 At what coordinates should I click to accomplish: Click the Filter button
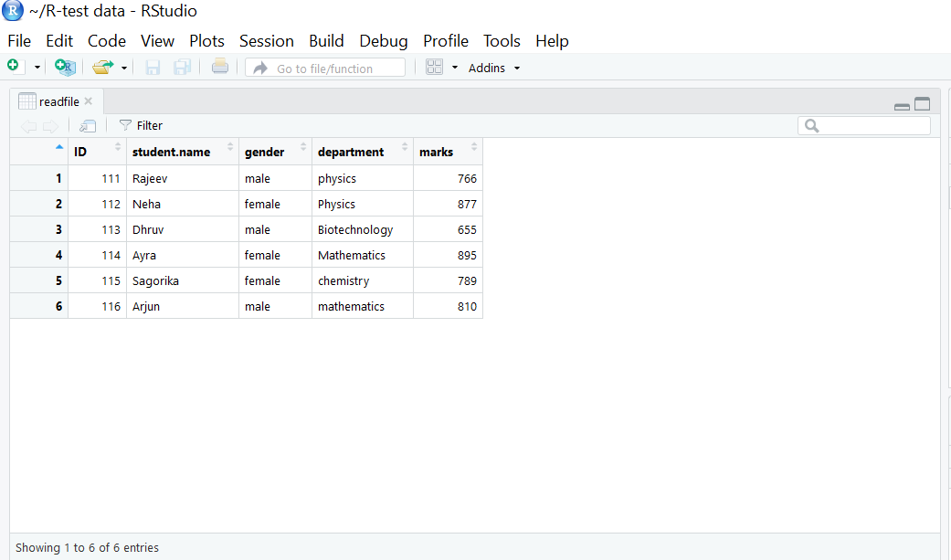point(149,125)
